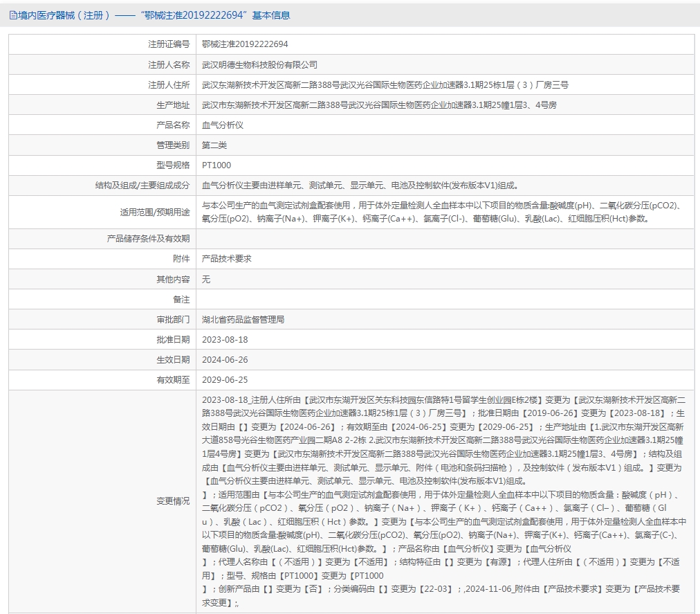Click the 变更情况 label
The image size is (700, 614).
pos(173,501)
